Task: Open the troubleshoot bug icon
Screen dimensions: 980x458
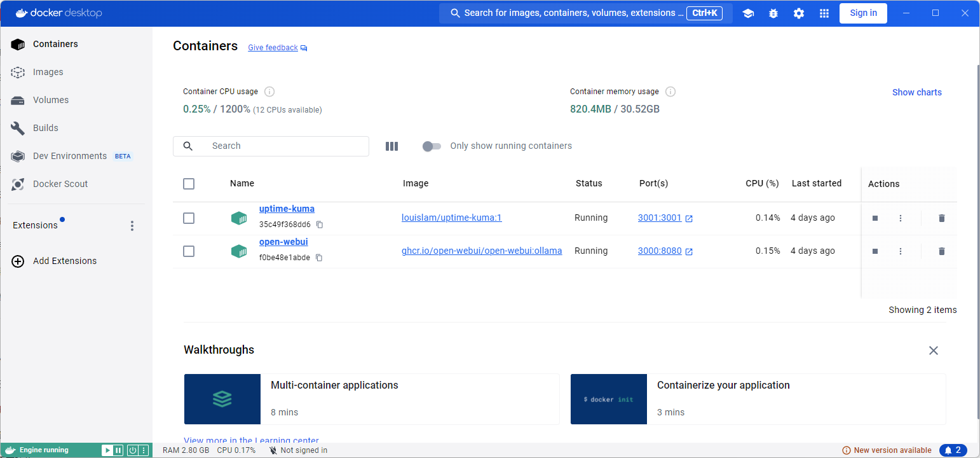Action: pyautogui.click(x=773, y=13)
